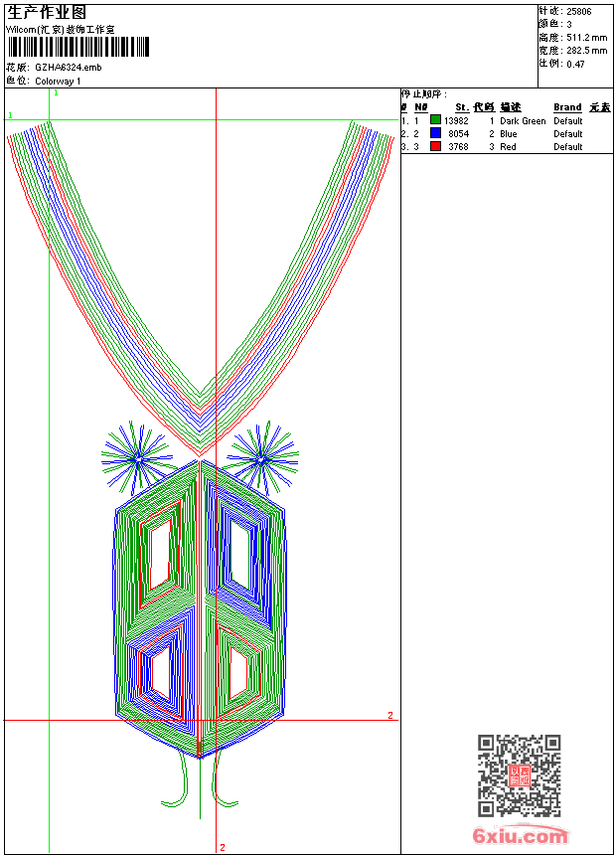616x855 pixels.
Task: Click the left starburst motif in design
Action: pos(139,459)
